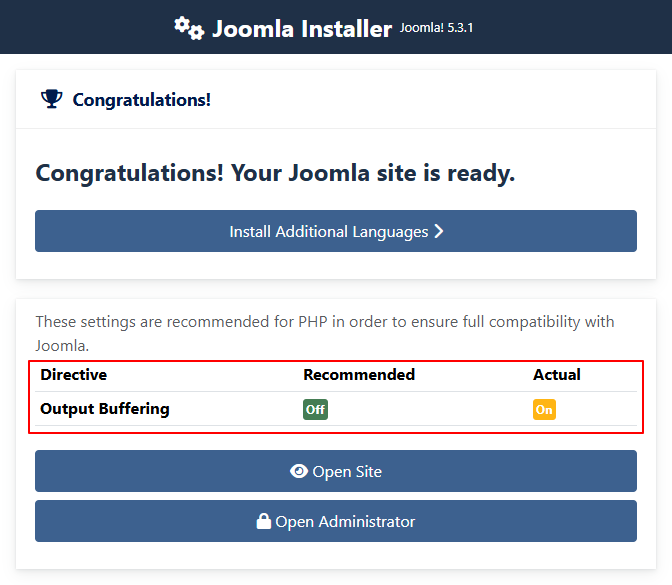
Task: Select the Recommended column header
Action: tap(359, 375)
